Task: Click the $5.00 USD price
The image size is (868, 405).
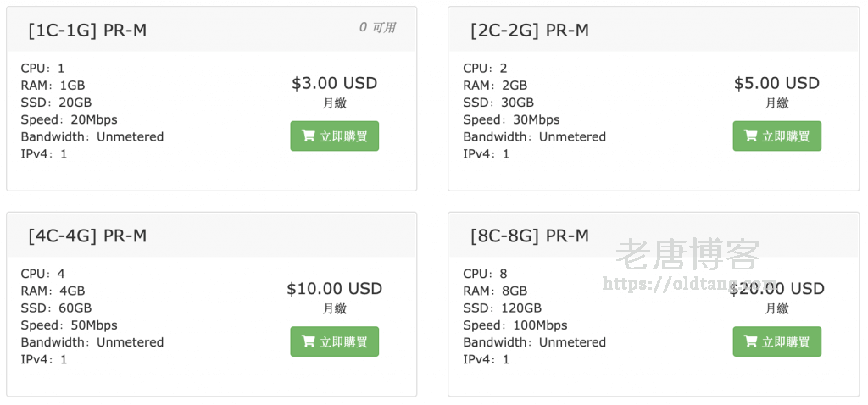Action: [776, 83]
